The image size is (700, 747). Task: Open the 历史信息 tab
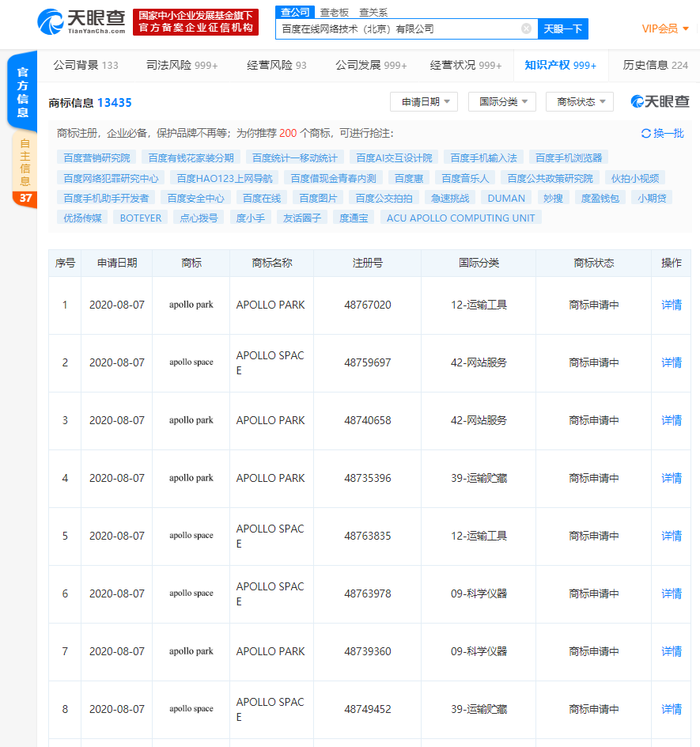(x=655, y=65)
